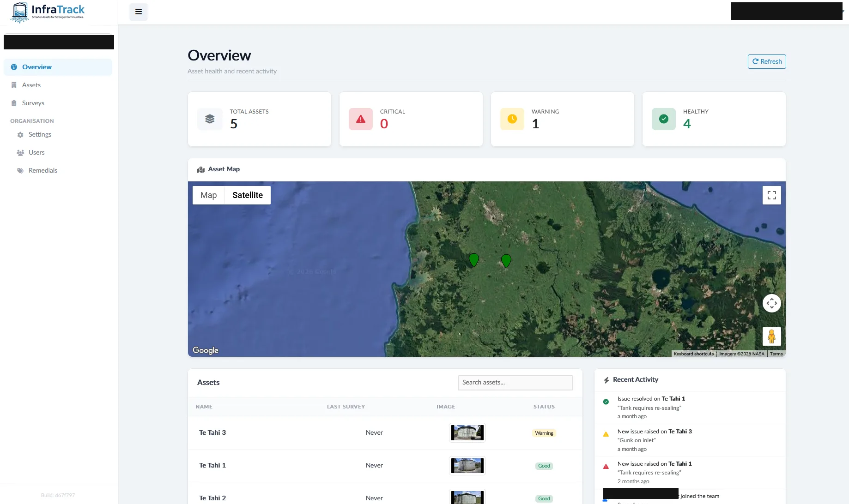Open map camera controls
The height and width of the screenshot is (504, 849).
[x=771, y=303]
